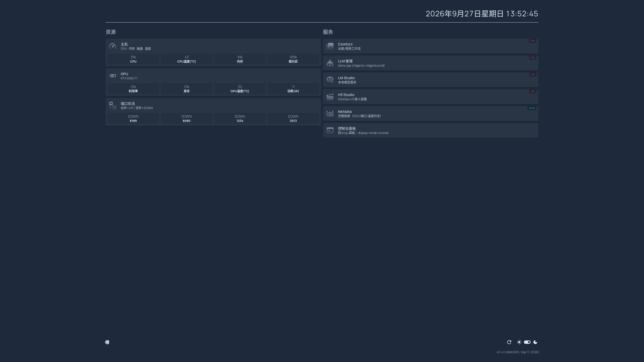
Task: Click the 端口存活 title
Action: [x=128, y=104]
